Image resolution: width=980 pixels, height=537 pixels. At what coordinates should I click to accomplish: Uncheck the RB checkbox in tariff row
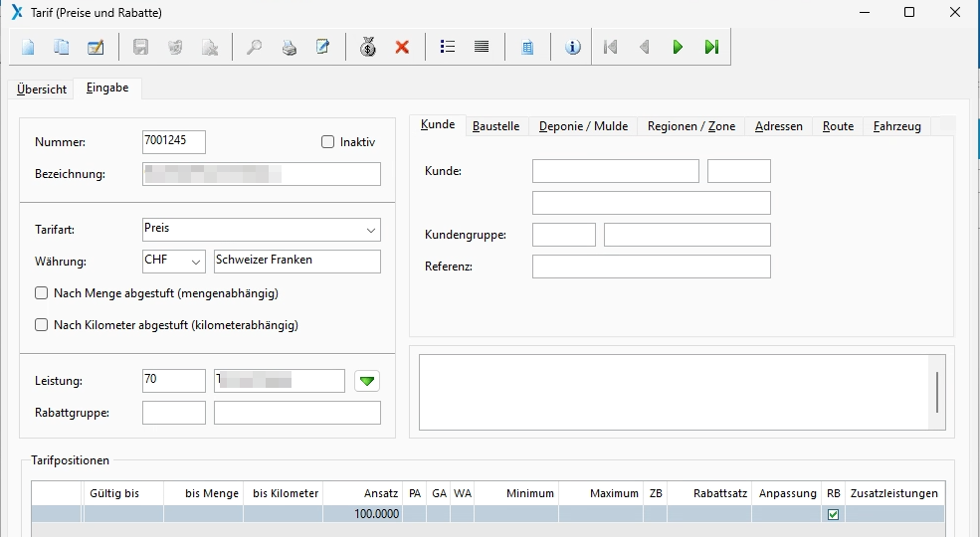click(834, 514)
